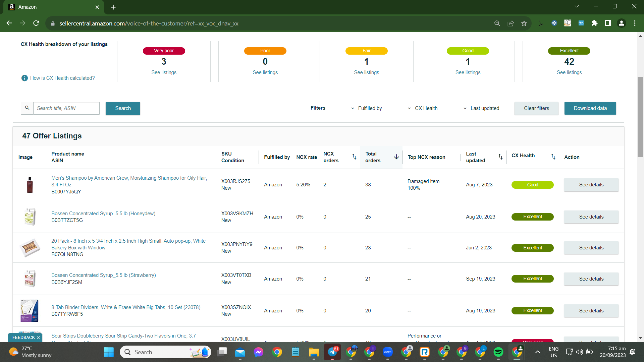This screenshot has width=644, height=362.
Task: Sort the table by Last updated
Action: [500, 157]
